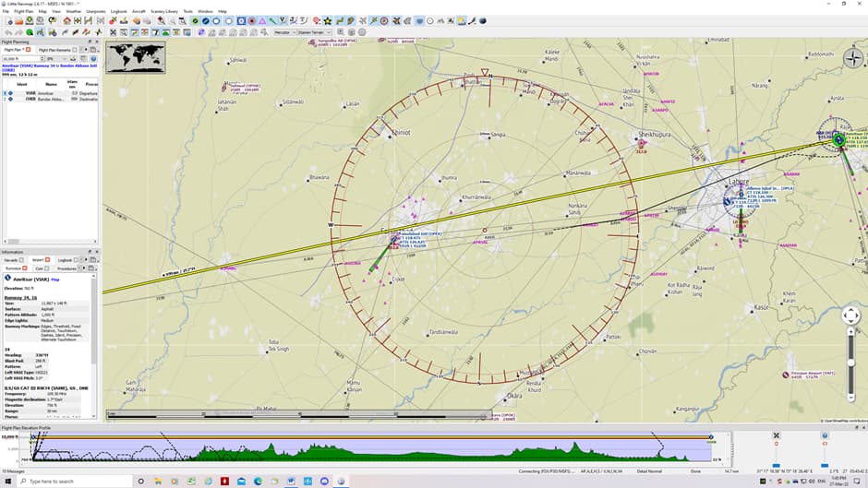Toggle the Victor airways V icon

[x=283, y=21]
